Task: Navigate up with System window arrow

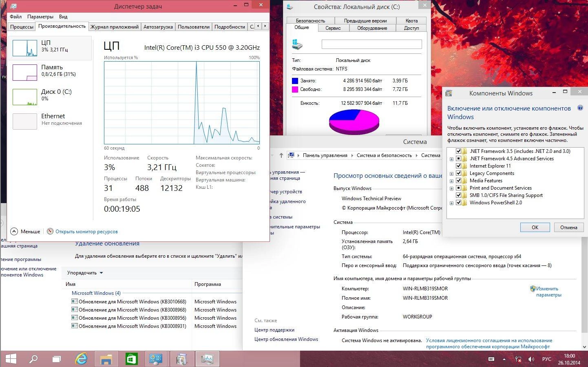Action: click(281, 155)
